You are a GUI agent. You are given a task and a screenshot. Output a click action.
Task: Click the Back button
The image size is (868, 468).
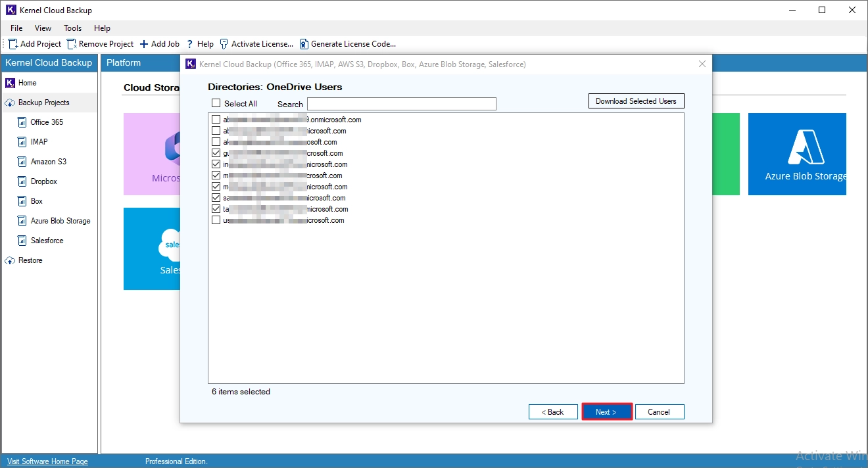point(553,412)
